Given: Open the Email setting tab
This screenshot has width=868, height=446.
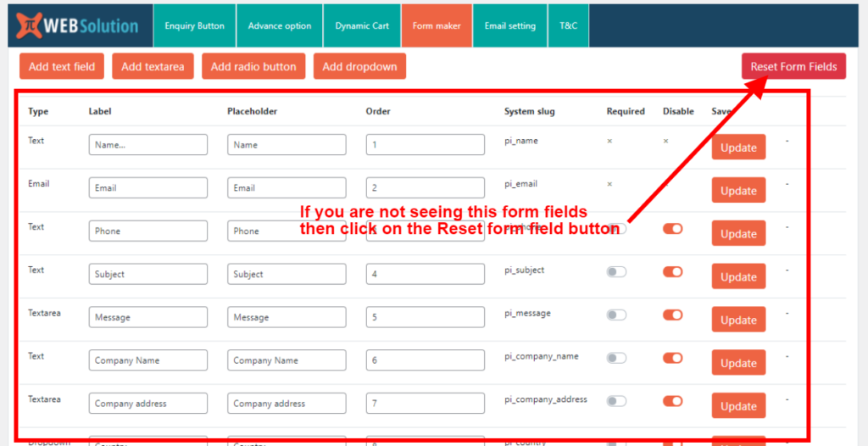Looking at the screenshot, I should pos(509,25).
